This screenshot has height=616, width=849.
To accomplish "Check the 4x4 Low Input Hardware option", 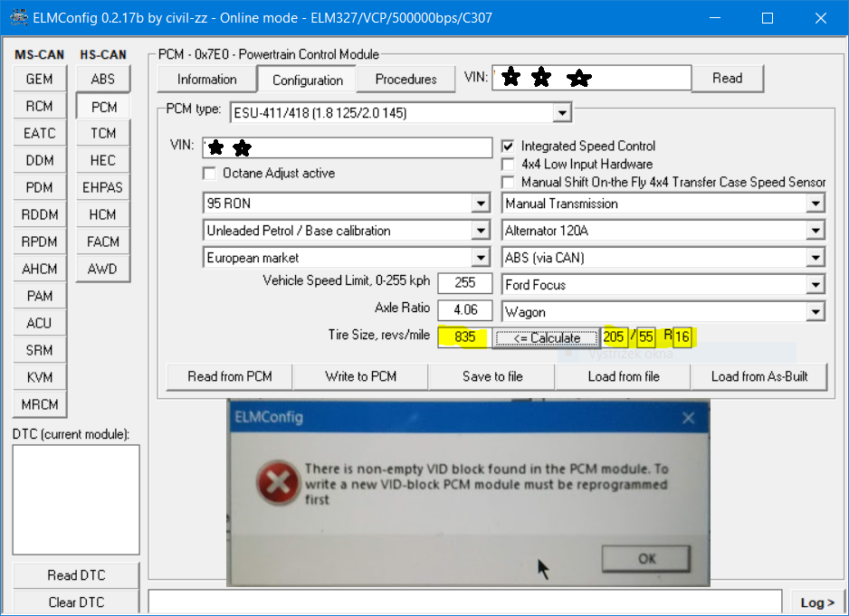I will click(508, 165).
